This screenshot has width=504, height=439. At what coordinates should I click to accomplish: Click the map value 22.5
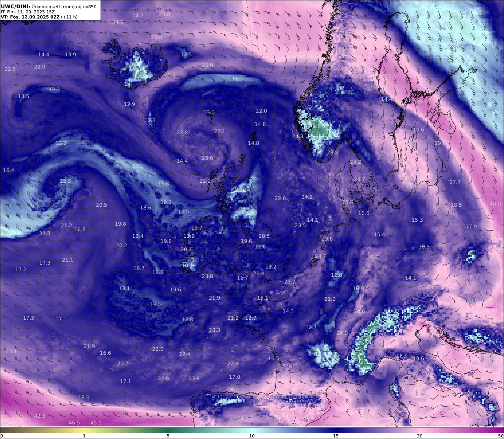10,69
